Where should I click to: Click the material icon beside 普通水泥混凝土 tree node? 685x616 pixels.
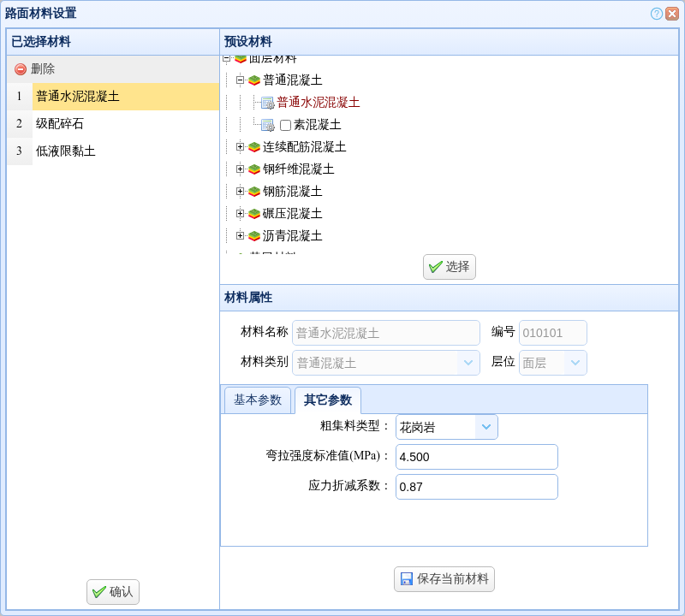267,103
